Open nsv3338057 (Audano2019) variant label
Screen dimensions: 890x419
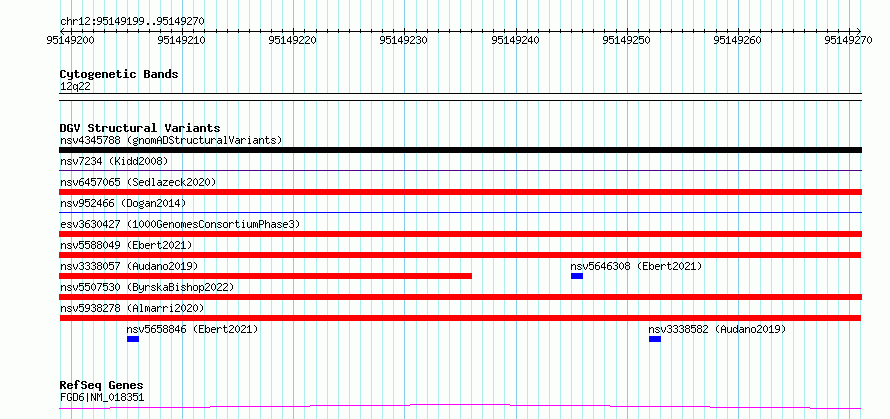coord(129,266)
